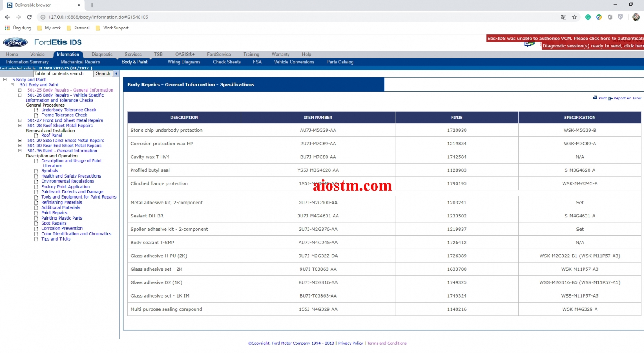Expand 501-27 Front End Sheet Metal Repairs

[20, 120]
